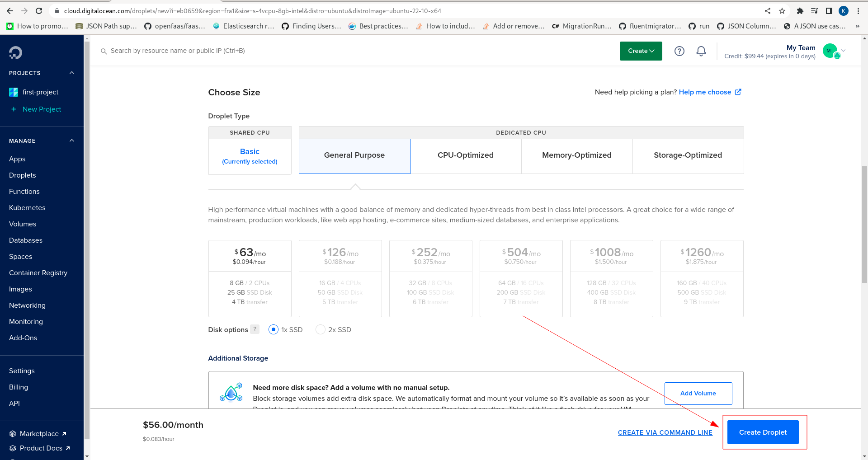Image resolution: width=868 pixels, height=460 pixels.
Task: Click the browser forward arrow
Action: 24,11
